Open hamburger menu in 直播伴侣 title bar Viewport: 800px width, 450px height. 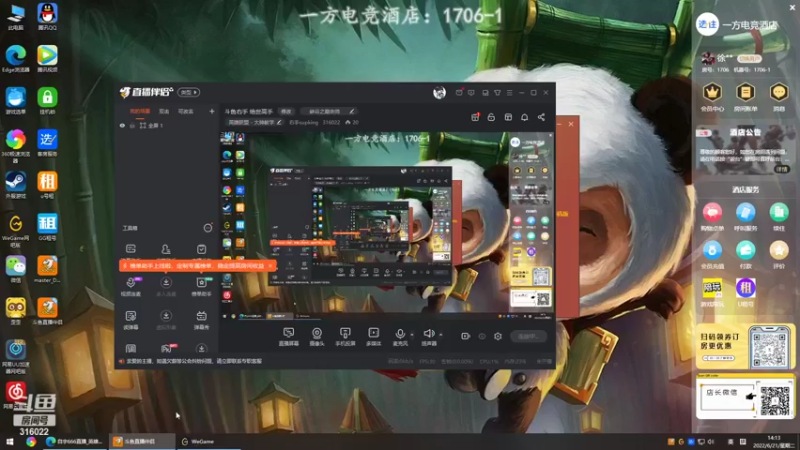(x=509, y=93)
